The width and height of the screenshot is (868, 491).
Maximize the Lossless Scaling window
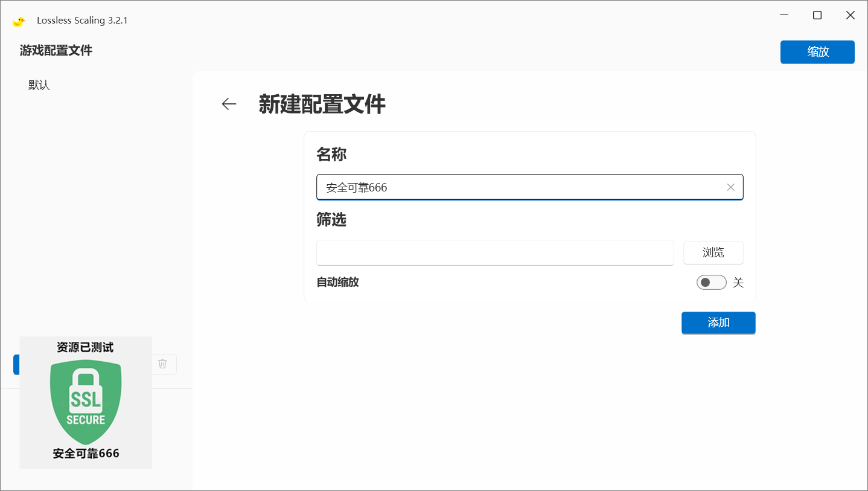point(817,16)
